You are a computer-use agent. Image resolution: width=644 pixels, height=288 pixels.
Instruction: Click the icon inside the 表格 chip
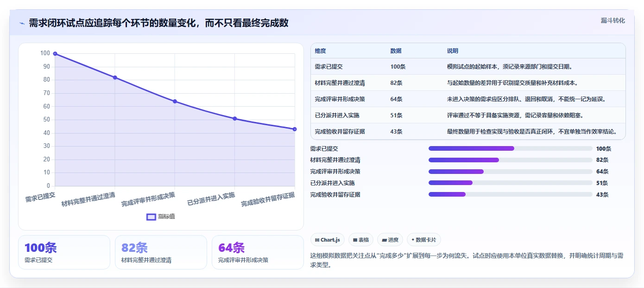(355, 240)
